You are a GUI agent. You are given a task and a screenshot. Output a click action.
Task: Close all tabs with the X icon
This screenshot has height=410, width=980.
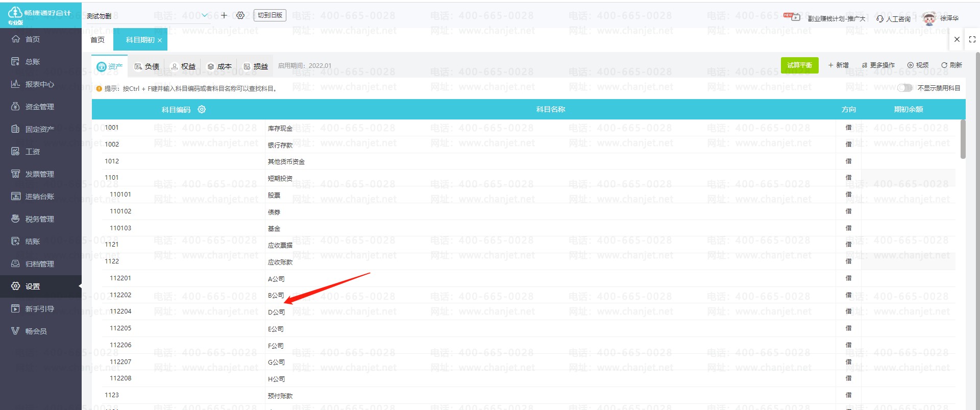tap(957, 39)
